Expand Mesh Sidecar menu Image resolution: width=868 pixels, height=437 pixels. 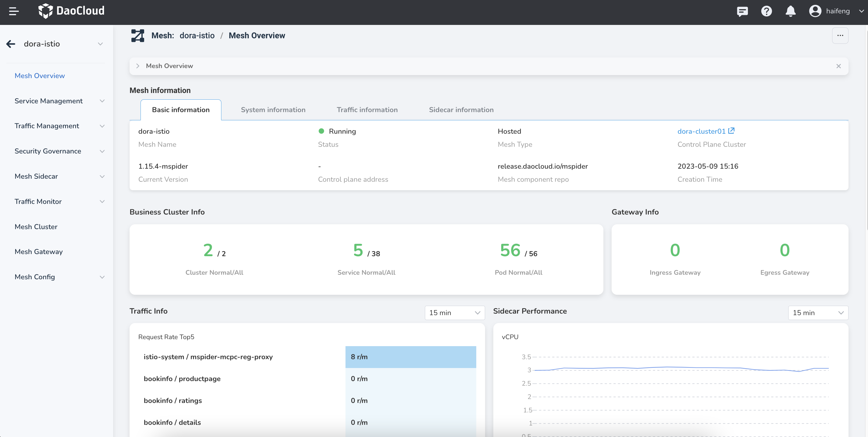[x=59, y=177]
